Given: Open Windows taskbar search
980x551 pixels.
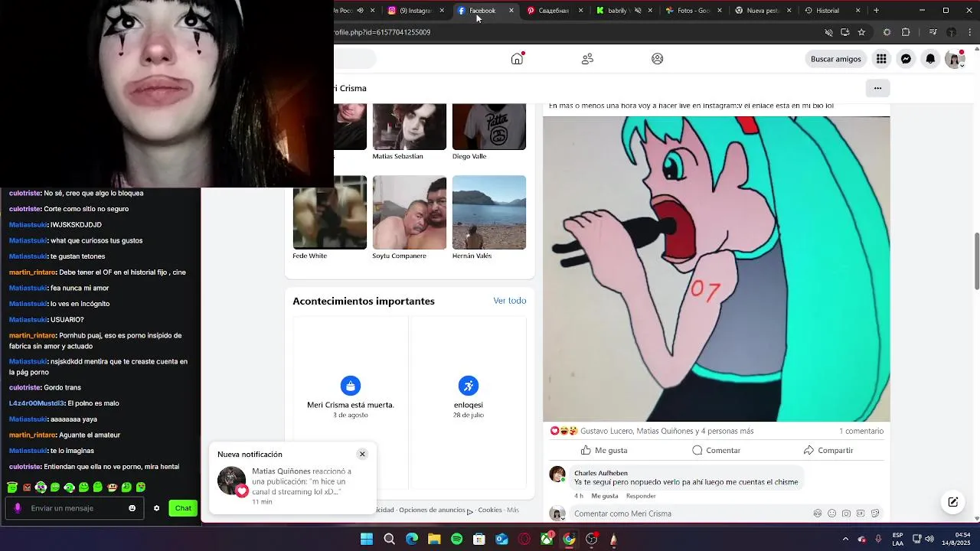Looking at the screenshot, I should 389,540.
